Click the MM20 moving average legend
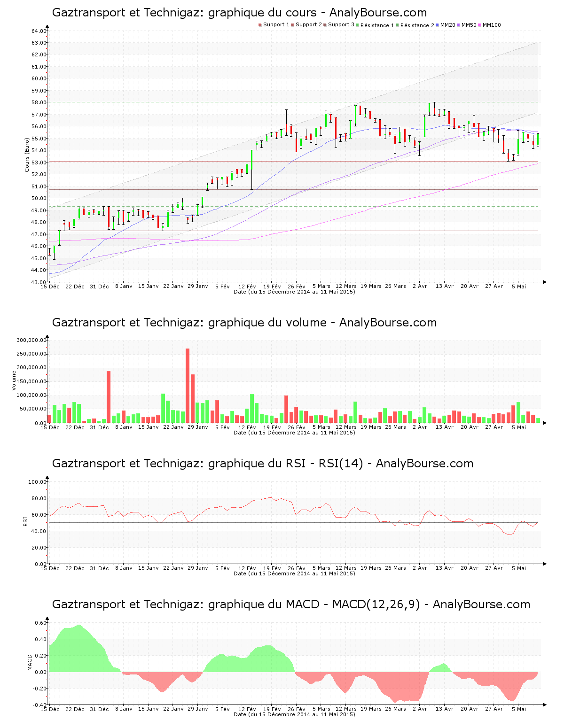Screen dimensions: 564x728 tap(446, 25)
